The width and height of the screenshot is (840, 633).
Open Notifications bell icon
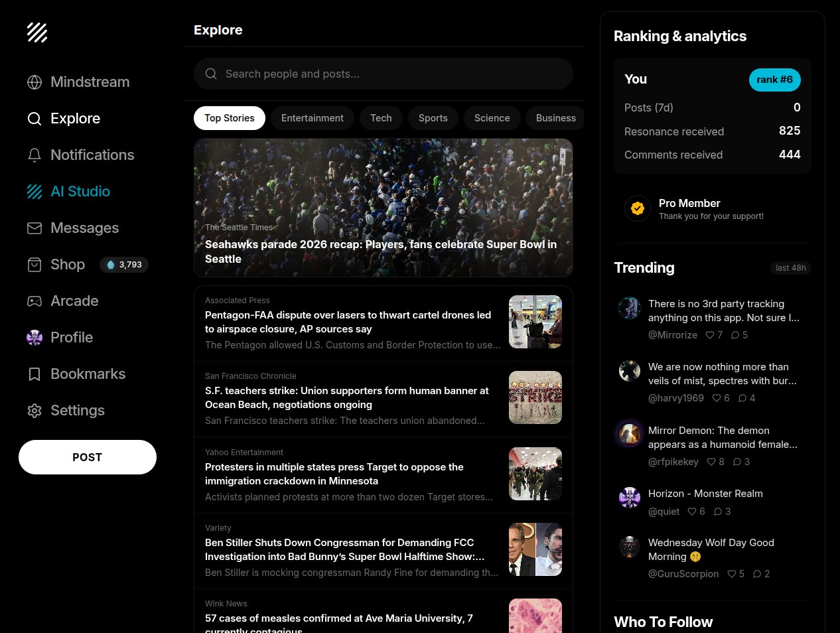(35, 155)
